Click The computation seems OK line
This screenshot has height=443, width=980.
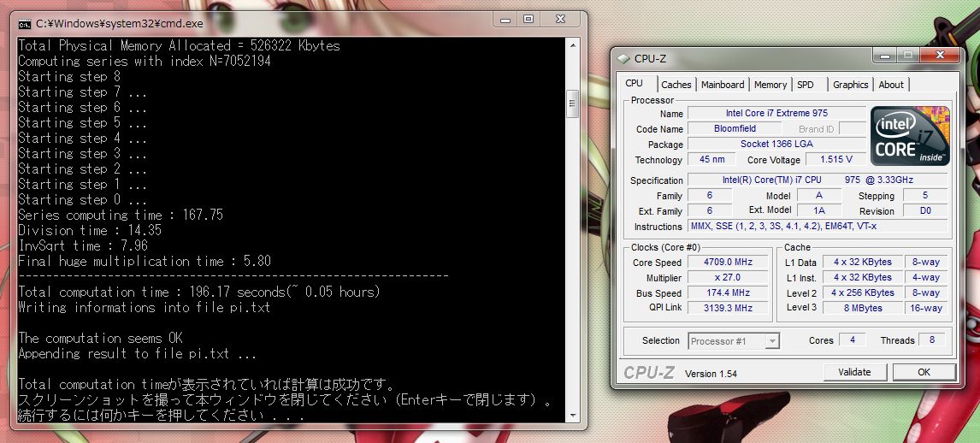[x=100, y=338]
